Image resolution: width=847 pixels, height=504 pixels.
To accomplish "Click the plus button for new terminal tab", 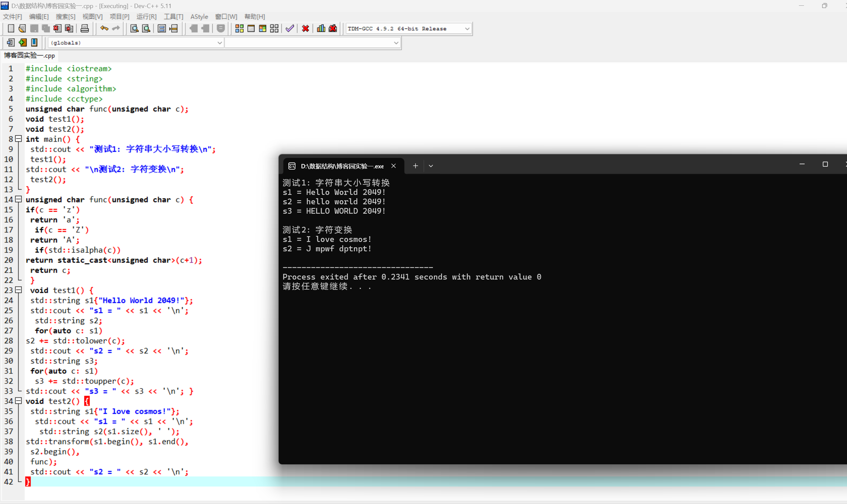I will tap(415, 166).
